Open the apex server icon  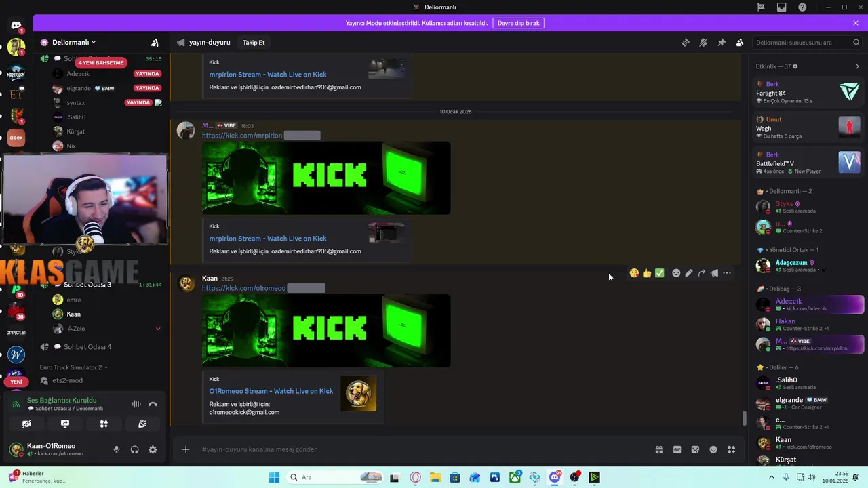pos(16,138)
